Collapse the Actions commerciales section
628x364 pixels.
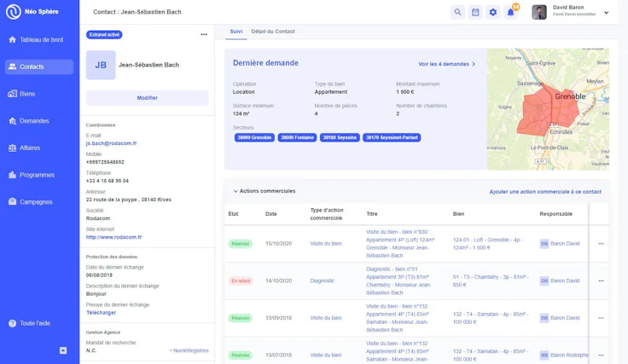tap(235, 191)
